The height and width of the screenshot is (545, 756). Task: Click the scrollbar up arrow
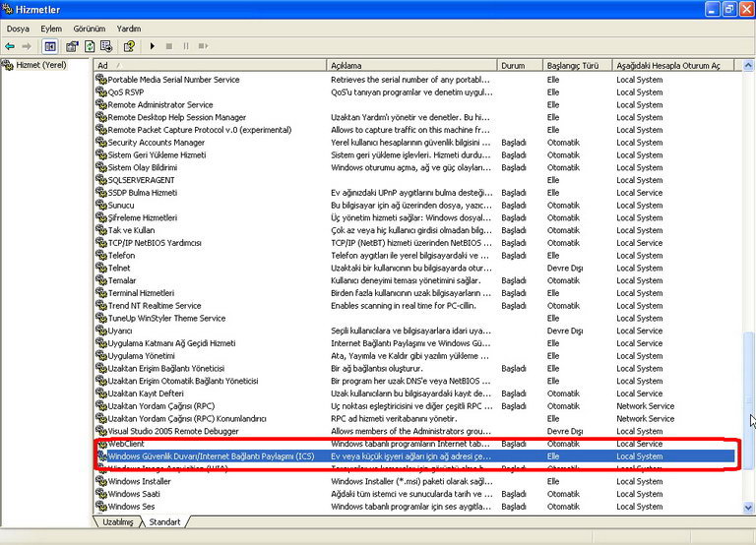(x=748, y=65)
